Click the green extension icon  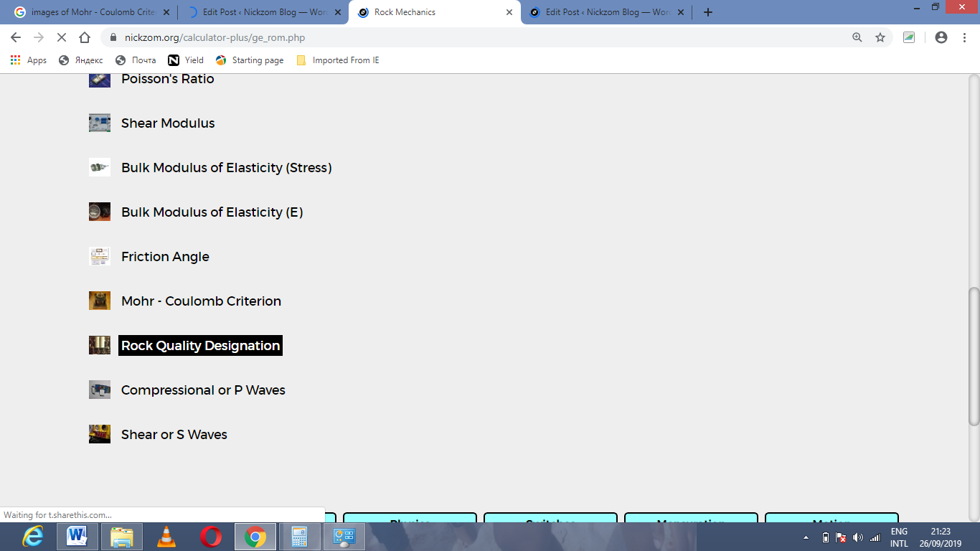909,37
